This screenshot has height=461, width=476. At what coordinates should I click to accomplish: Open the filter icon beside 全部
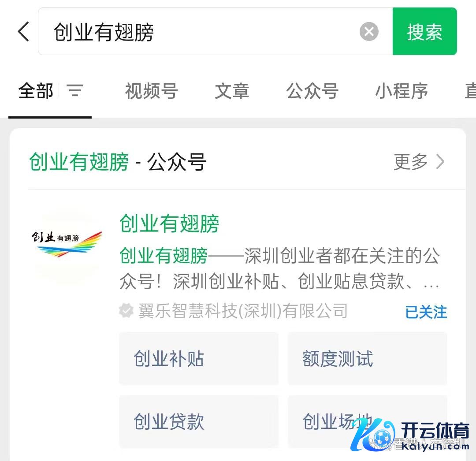74,90
